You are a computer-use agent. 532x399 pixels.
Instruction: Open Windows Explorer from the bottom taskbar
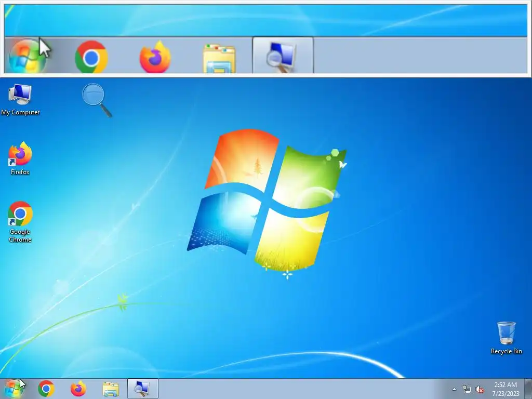click(111, 389)
